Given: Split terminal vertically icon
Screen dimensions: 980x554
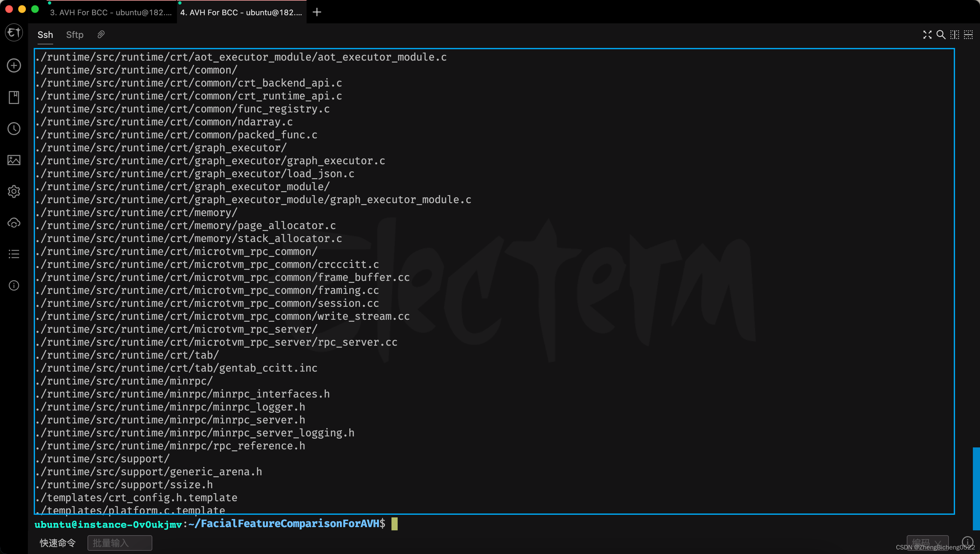Looking at the screenshot, I should [x=954, y=35].
